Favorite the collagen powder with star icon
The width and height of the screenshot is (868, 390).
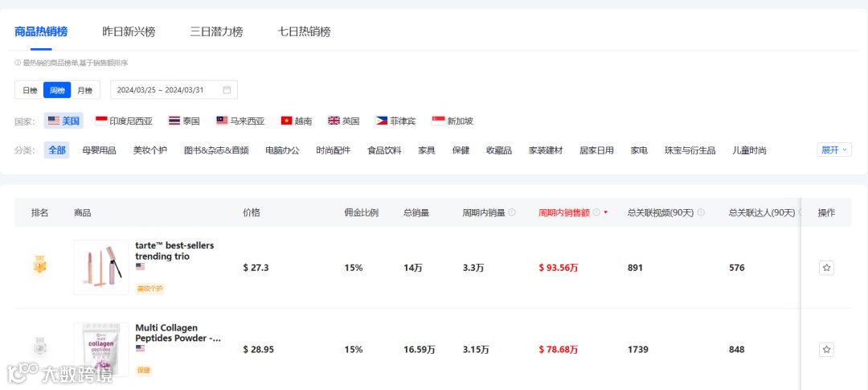(x=826, y=350)
